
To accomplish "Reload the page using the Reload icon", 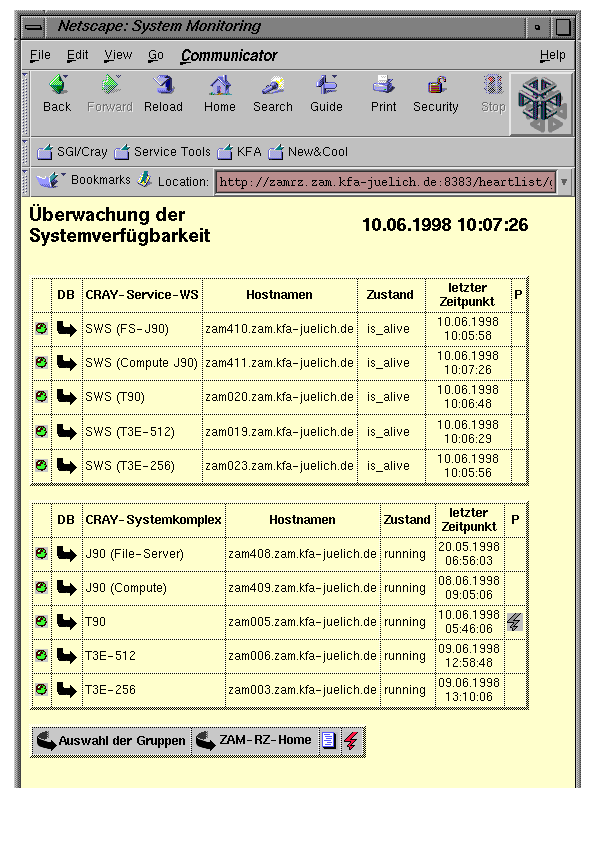I will [x=163, y=93].
